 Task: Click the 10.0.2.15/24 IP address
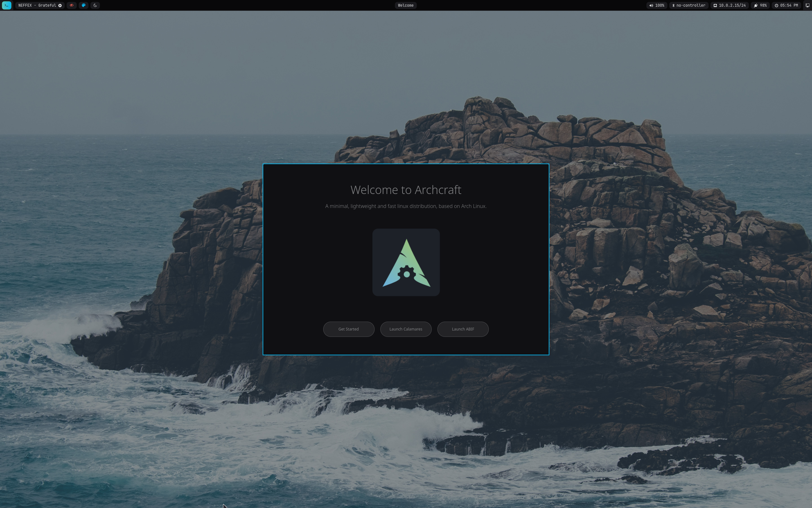tap(732, 5)
